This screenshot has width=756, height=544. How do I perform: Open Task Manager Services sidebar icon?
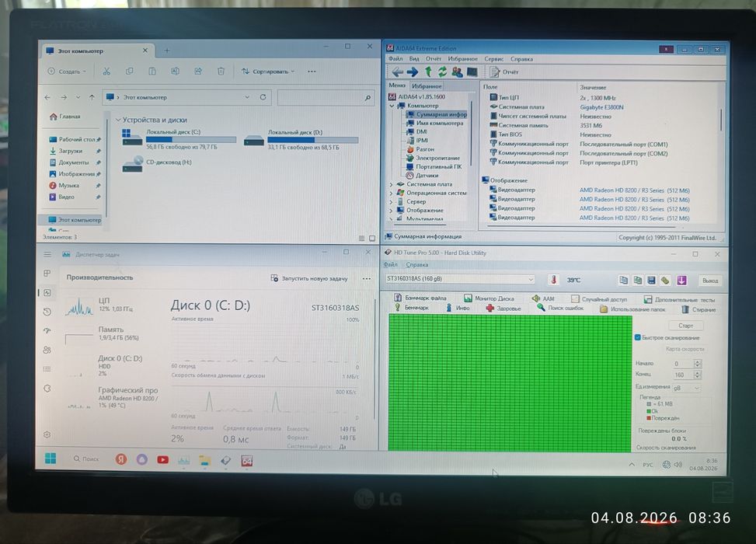47,389
